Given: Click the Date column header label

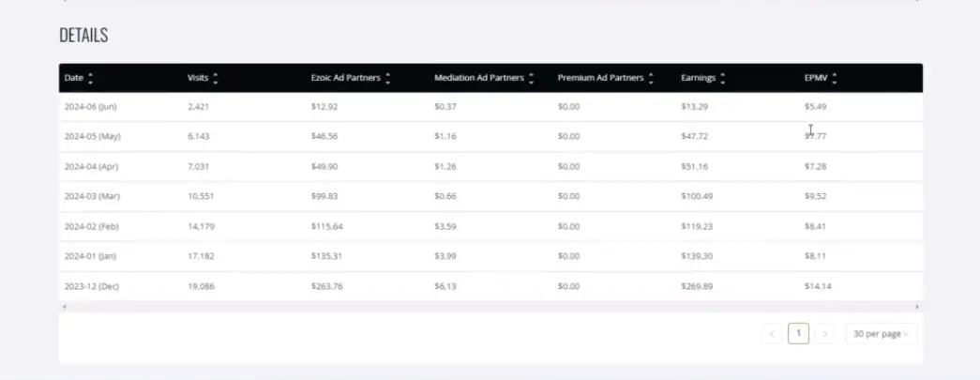Looking at the screenshot, I should [74, 78].
